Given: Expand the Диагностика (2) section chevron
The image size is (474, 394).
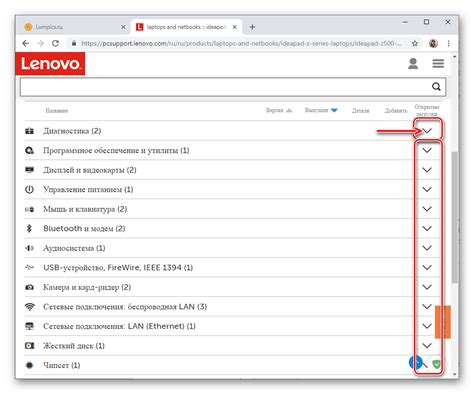Looking at the screenshot, I should (x=427, y=131).
